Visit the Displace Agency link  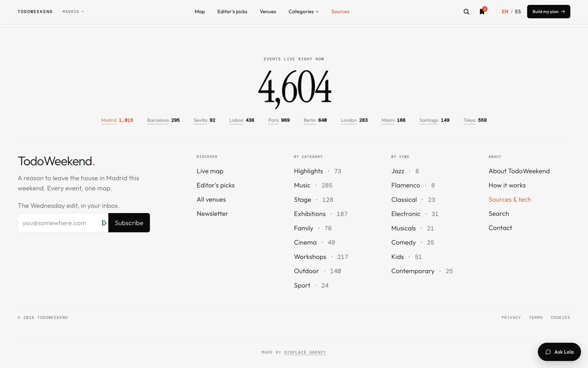(305, 352)
